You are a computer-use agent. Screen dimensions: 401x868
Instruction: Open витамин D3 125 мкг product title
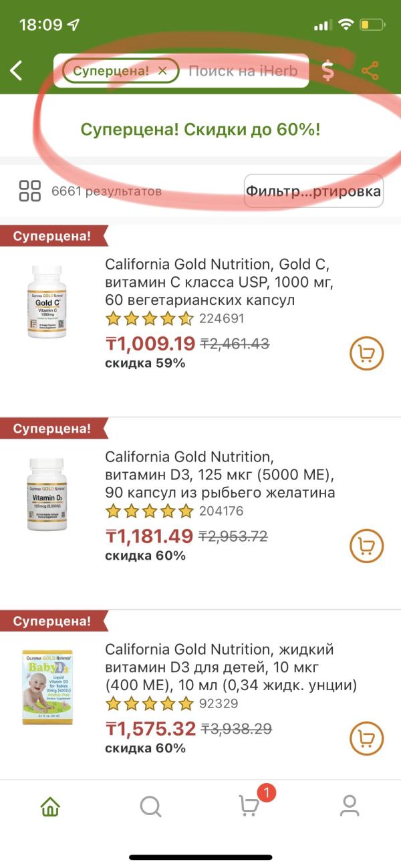point(220,475)
